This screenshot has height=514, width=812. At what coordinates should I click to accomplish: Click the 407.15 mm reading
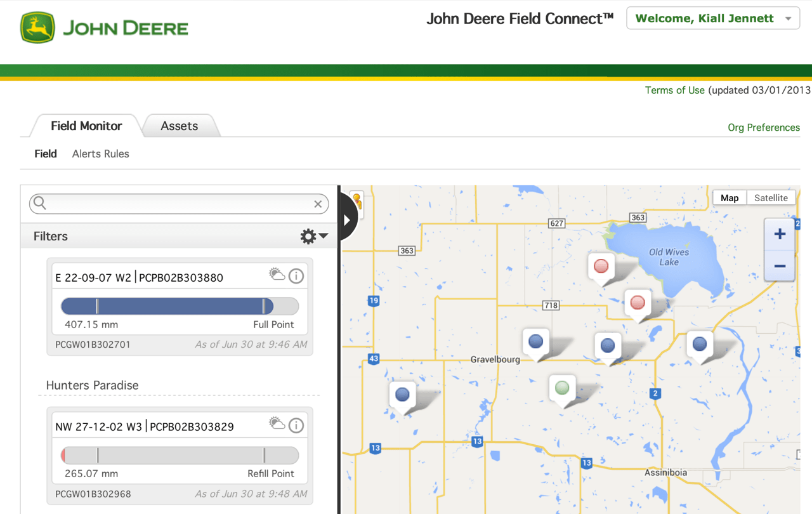tap(91, 324)
